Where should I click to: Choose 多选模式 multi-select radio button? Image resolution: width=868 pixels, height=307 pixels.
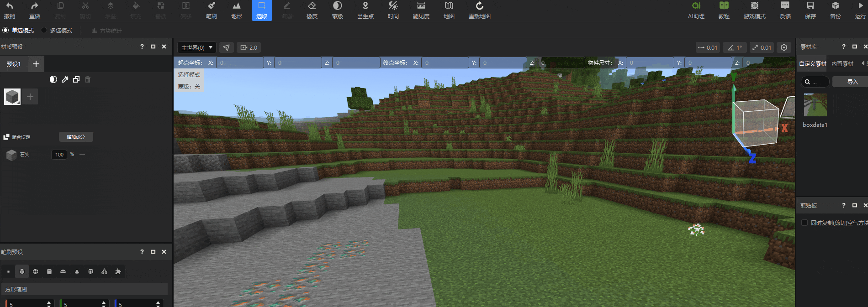pos(44,31)
